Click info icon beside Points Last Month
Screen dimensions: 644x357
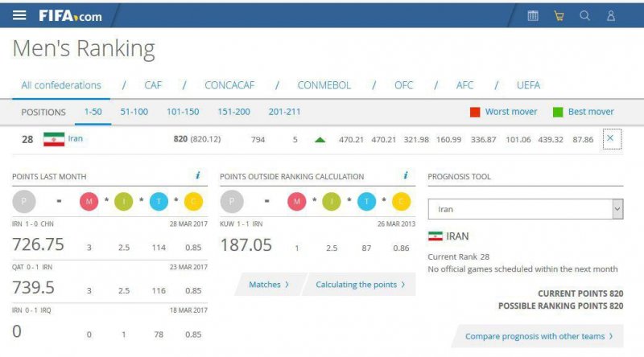click(198, 175)
